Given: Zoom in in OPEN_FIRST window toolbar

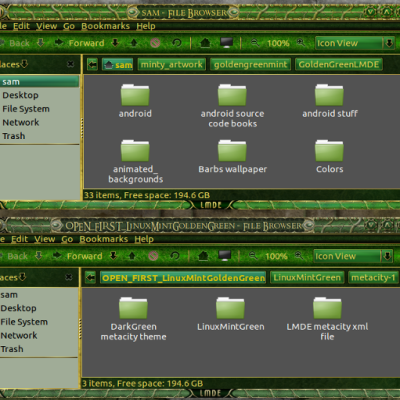Looking at the screenshot, I should tap(299, 256).
